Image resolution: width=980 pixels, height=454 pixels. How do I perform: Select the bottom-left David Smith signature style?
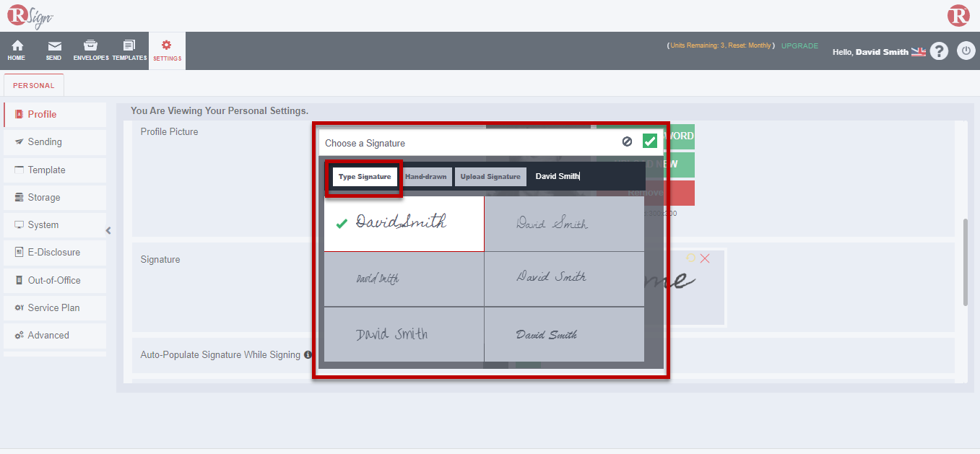pyautogui.click(x=404, y=334)
